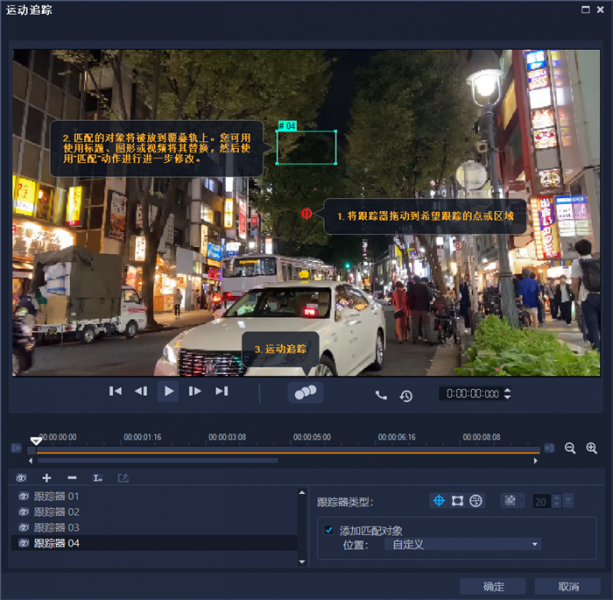Remove the tracker with the minus icon
Viewport: 613px width, 600px height.
coord(72,478)
